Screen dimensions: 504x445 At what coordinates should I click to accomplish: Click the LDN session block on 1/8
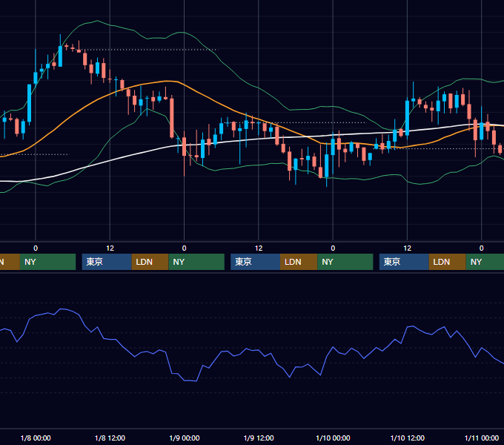[x=150, y=262]
